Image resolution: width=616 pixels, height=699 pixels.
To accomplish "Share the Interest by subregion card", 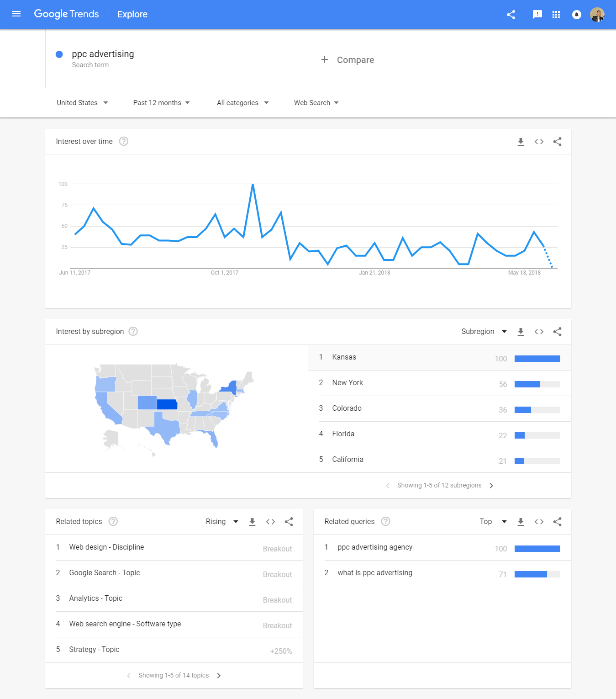I will pyautogui.click(x=557, y=332).
